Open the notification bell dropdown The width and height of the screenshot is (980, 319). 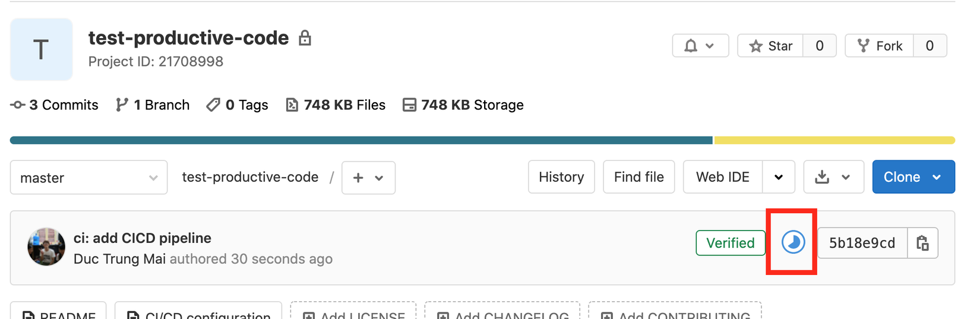tap(700, 46)
